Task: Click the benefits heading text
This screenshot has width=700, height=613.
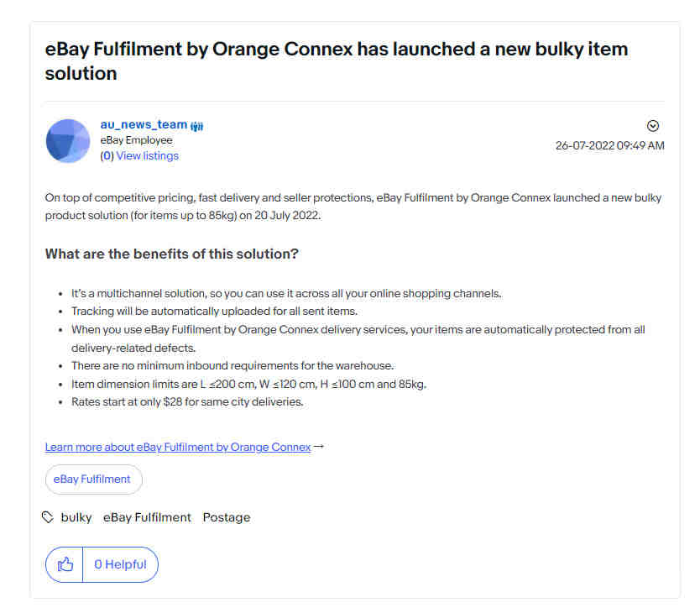Action: coord(171,254)
